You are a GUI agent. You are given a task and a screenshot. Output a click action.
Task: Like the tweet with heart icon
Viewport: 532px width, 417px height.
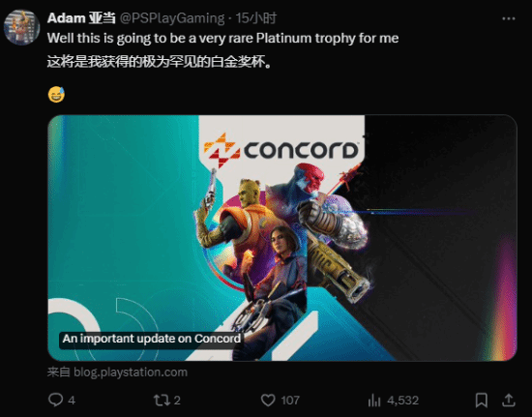coord(268,400)
